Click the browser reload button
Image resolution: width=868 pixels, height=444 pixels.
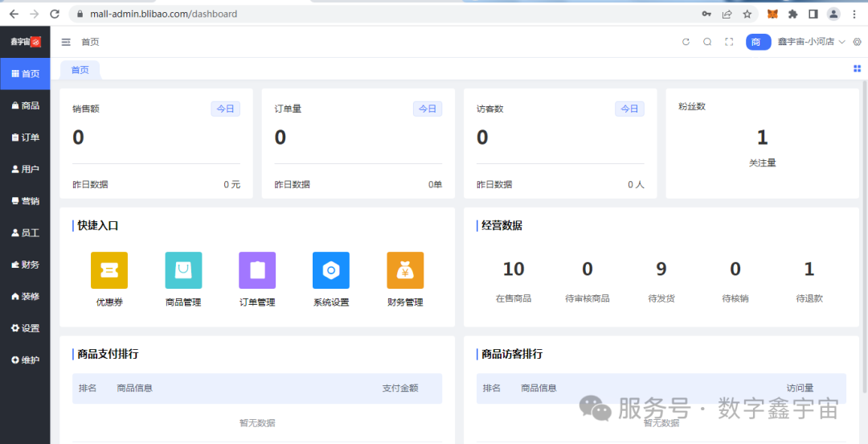pos(55,14)
